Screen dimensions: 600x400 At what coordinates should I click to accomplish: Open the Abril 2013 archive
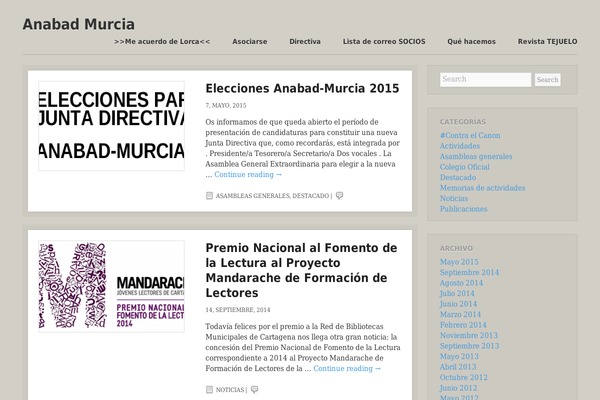458,367
